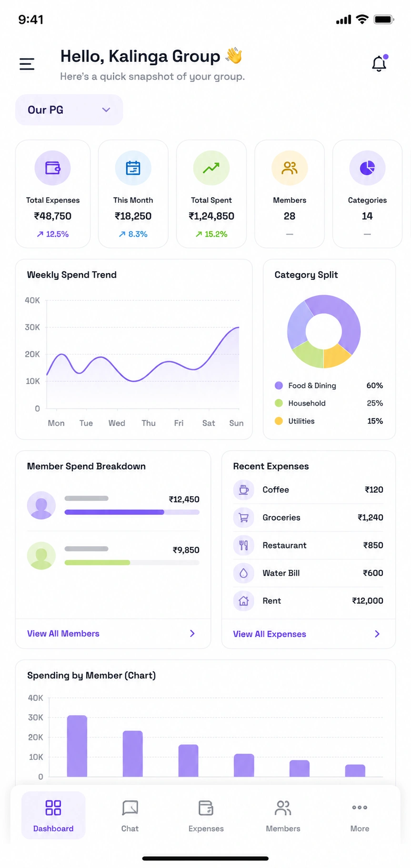411x868 pixels.
Task: Click the This Month calendar icon
Action: (x=133, y=168)
